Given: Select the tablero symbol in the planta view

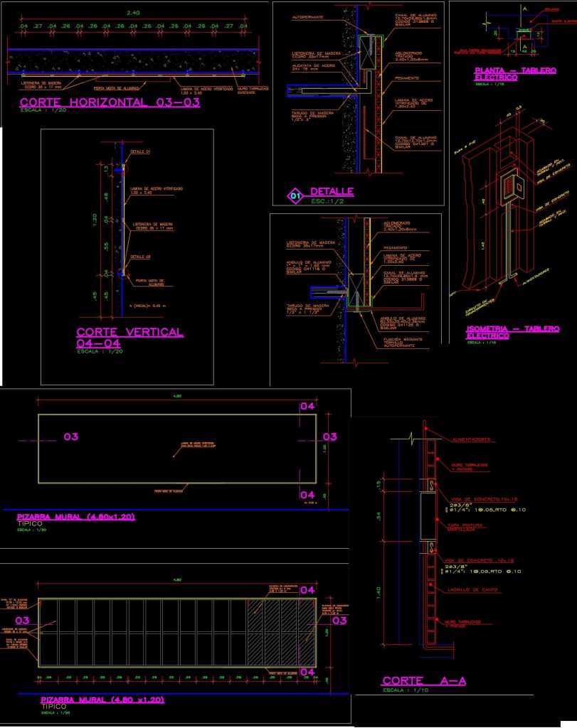Looking at the screenshot, I should 524,33.
